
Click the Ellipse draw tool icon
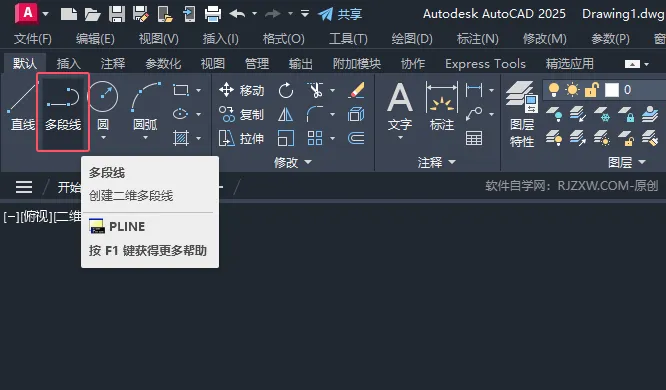tap(181, 114)
